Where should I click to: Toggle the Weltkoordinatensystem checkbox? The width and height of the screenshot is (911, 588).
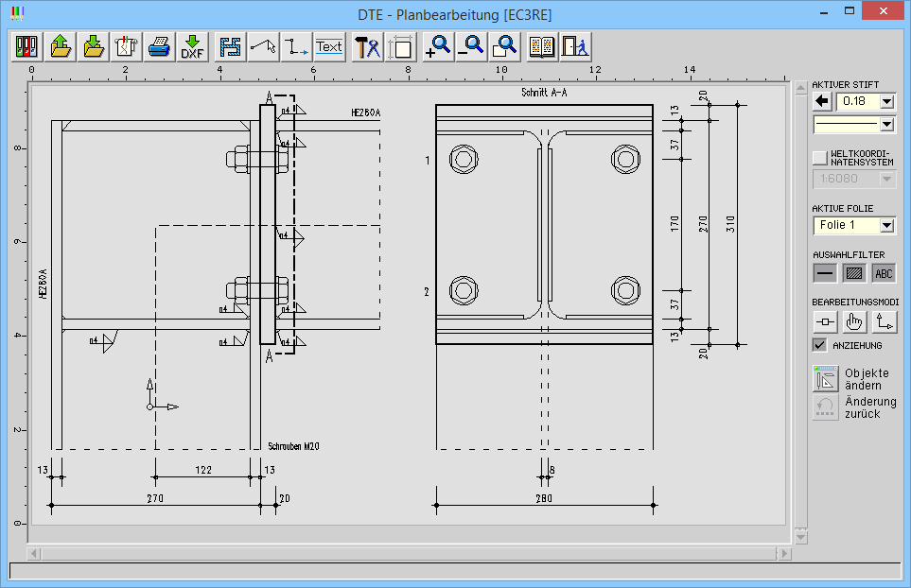820,157
